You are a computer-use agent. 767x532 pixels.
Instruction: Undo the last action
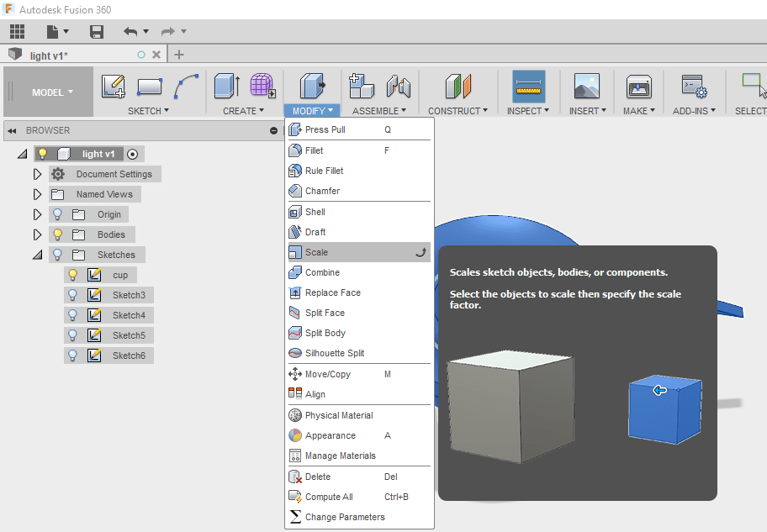point(130,32)
